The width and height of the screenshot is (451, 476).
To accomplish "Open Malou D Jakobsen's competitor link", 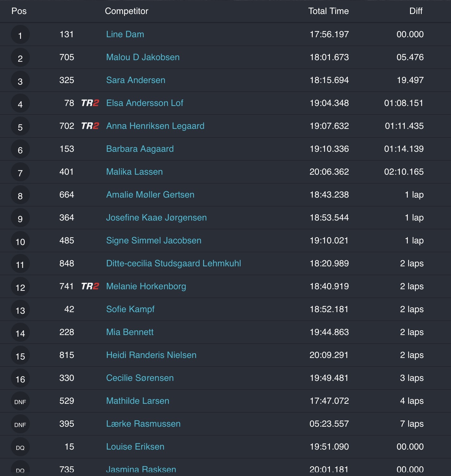I will 143,57.
